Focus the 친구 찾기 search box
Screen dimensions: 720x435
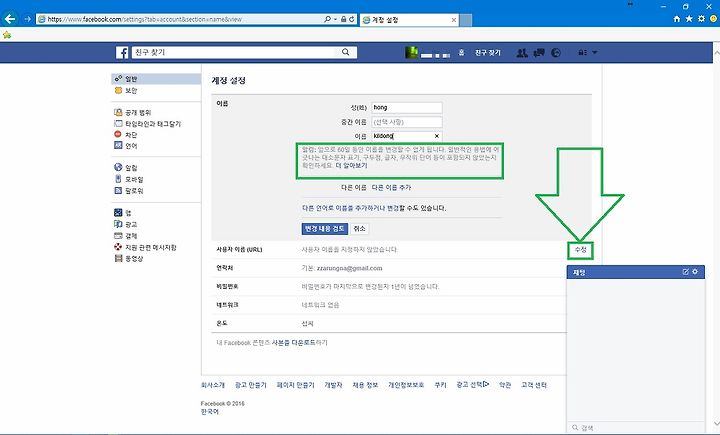[x=234, y=52]
